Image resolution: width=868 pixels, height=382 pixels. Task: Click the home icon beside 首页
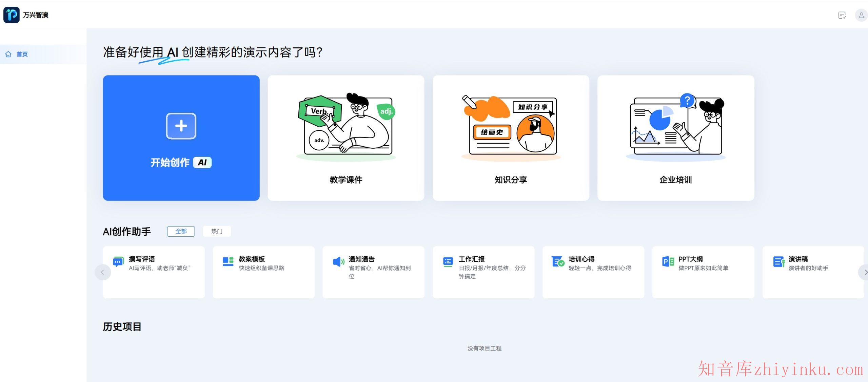(x=8, y=54)
